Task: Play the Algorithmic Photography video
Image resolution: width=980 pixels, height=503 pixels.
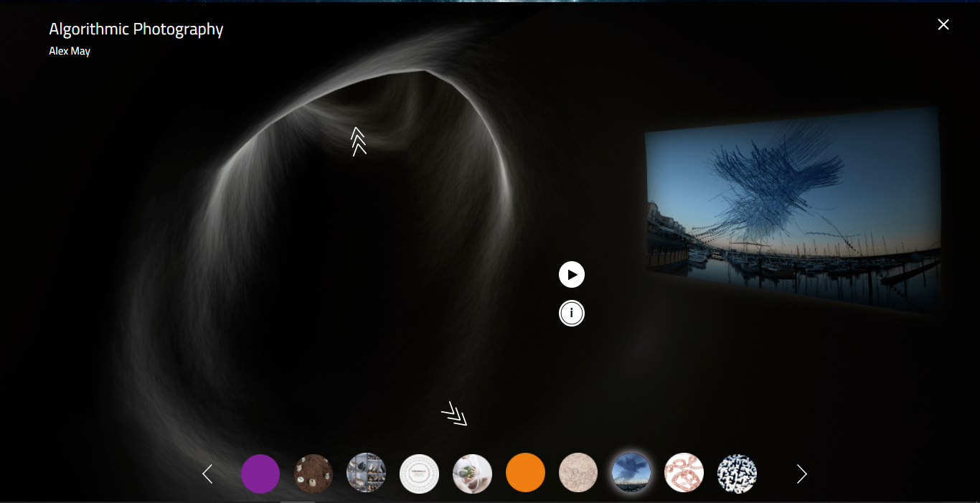Action: pyautogui.click(x=572, y=275)
